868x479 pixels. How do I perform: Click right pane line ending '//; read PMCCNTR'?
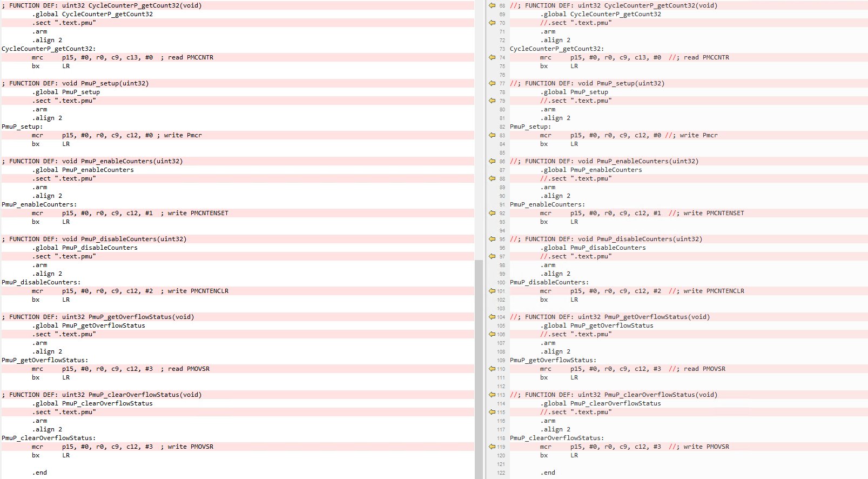[x=689, y=57]
